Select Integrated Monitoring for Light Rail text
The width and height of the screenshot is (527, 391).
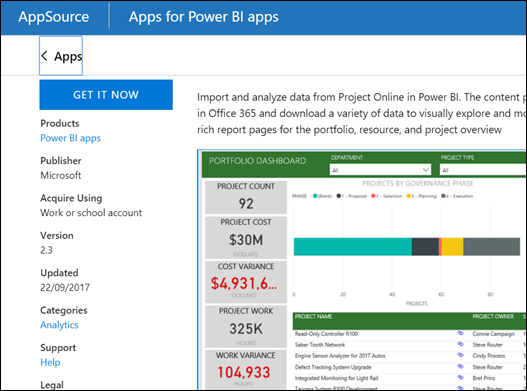(336, 378)
